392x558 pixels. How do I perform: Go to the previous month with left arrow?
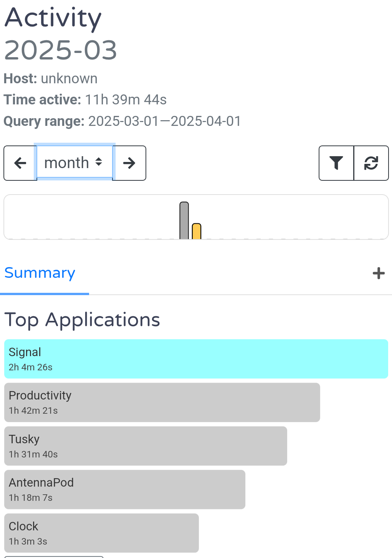coord(20,163)
